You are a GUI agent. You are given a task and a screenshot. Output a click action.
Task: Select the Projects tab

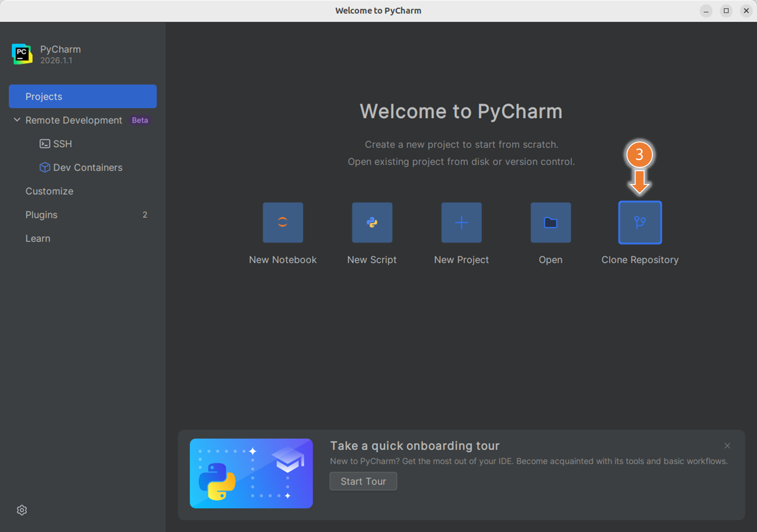[83, 96]
